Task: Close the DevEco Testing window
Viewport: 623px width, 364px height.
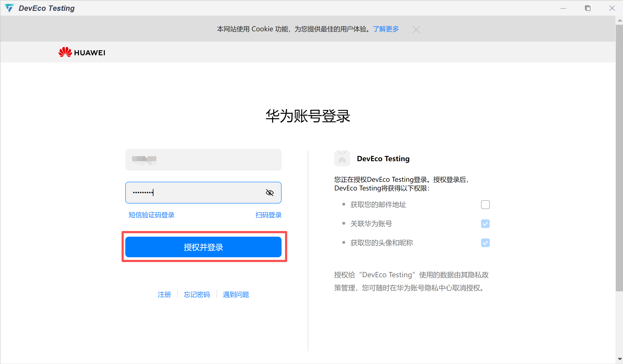Action: coord(612,8)
